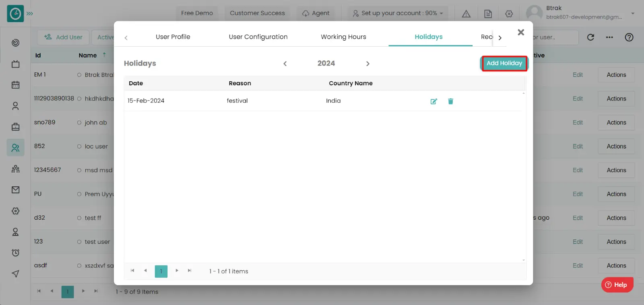Go to previous year in Holidays
The width and height of the screenshot is (644, 305).
point(285,64)
